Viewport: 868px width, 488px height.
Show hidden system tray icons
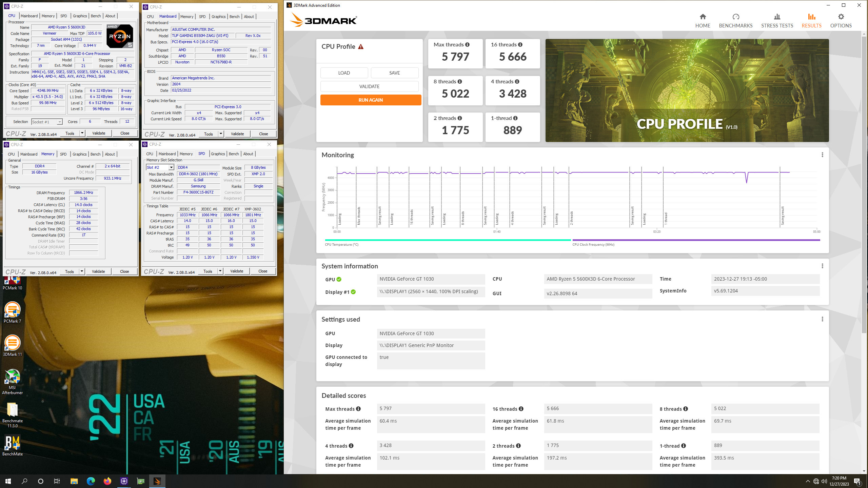(808, 481)
